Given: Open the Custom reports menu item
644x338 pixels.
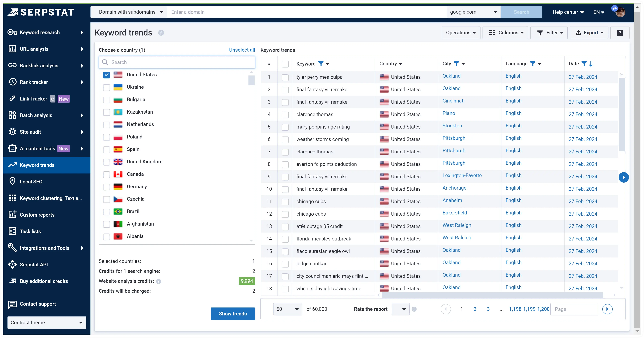Looking at the screenshot, I should coord(37,215).
